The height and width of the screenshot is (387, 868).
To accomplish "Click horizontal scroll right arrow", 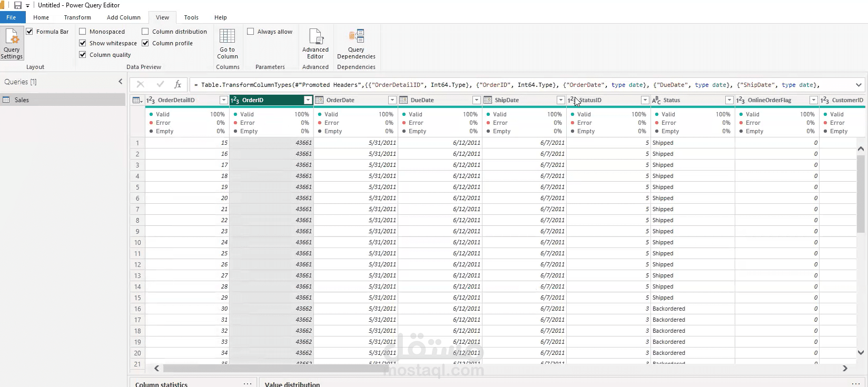I will [845, 369].
